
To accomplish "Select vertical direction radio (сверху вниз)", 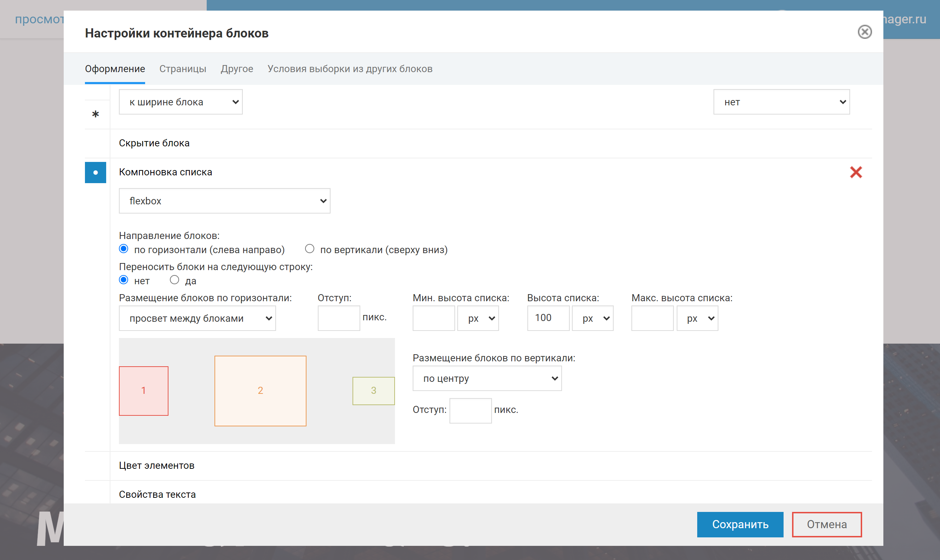I will [x=309, y=249].
